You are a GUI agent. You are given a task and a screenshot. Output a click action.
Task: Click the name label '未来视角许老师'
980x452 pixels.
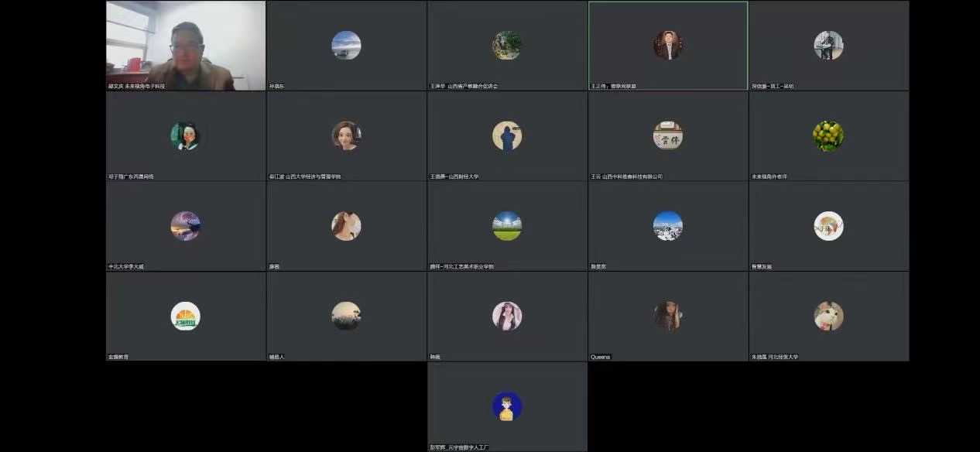pos(769,176)
